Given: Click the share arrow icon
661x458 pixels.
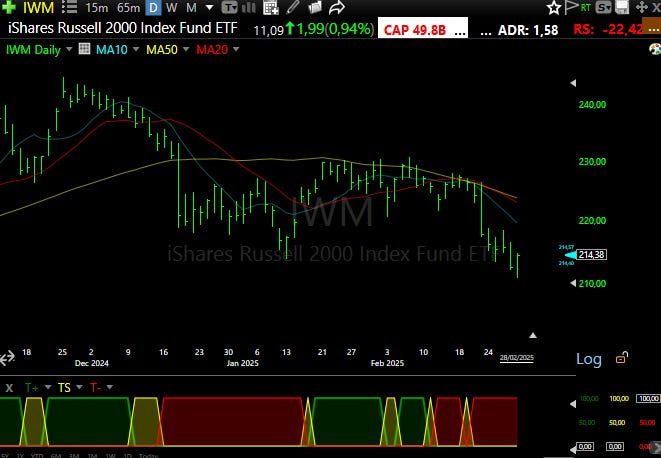Looking at the screenshot, I should (x=336, y=7).
